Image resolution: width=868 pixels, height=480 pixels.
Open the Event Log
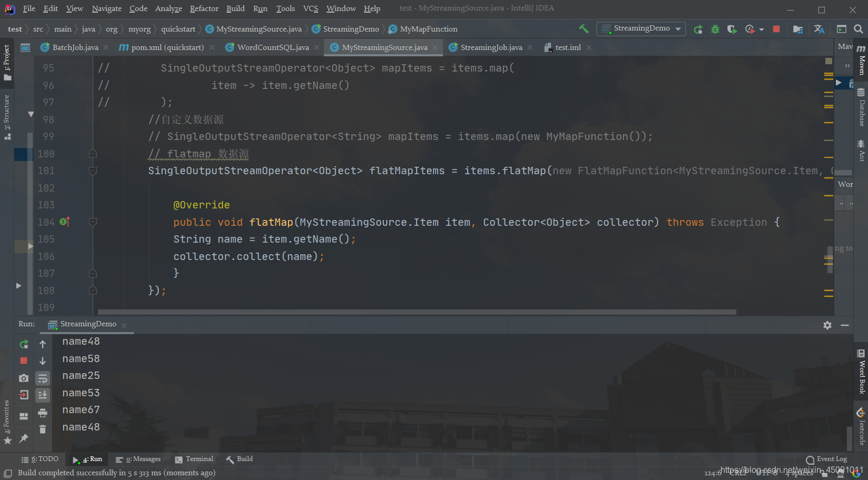click(826, 459)
